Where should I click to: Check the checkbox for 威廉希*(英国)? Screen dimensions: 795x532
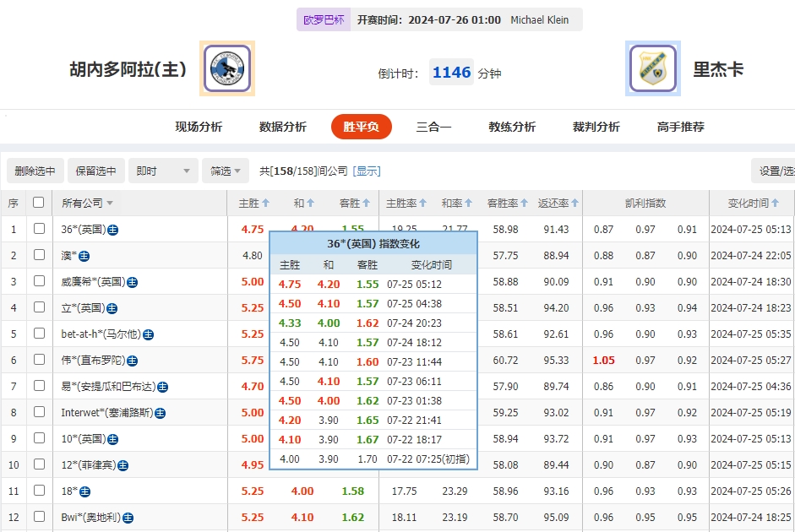tap(37, 281)
